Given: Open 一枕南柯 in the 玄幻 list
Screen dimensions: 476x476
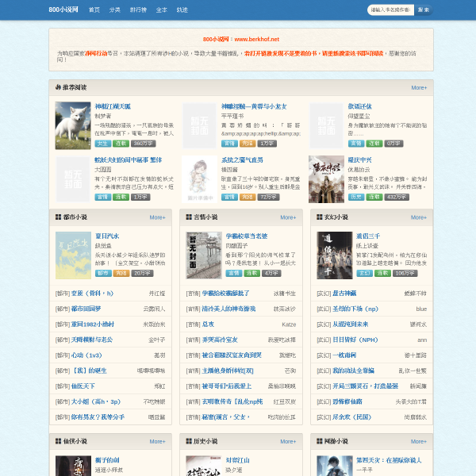Looking at the screenshot, I should 344,355.
